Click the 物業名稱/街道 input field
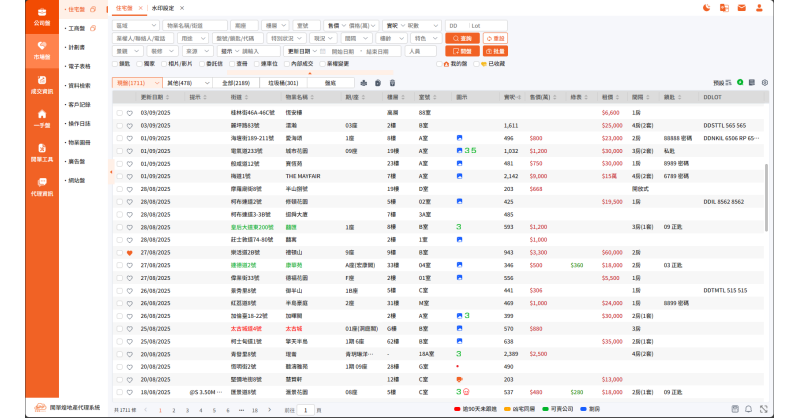 195,24
